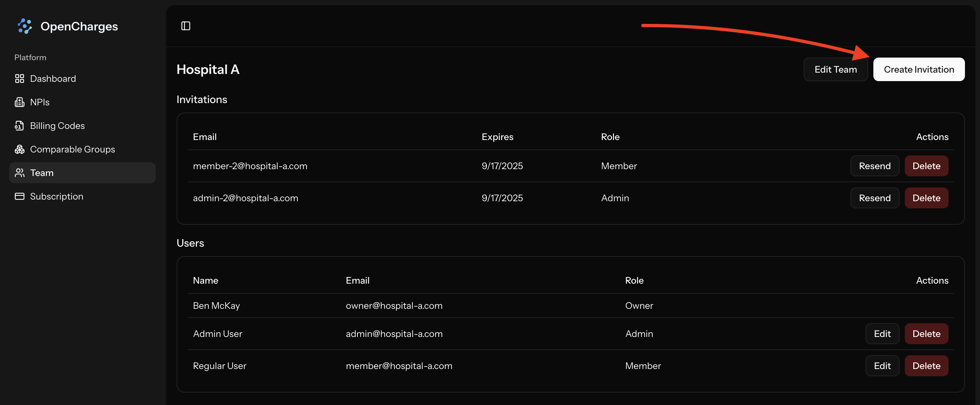980x405 pixels.
Task: Click the NPIs hospital icon
Action: click(20, 102)
